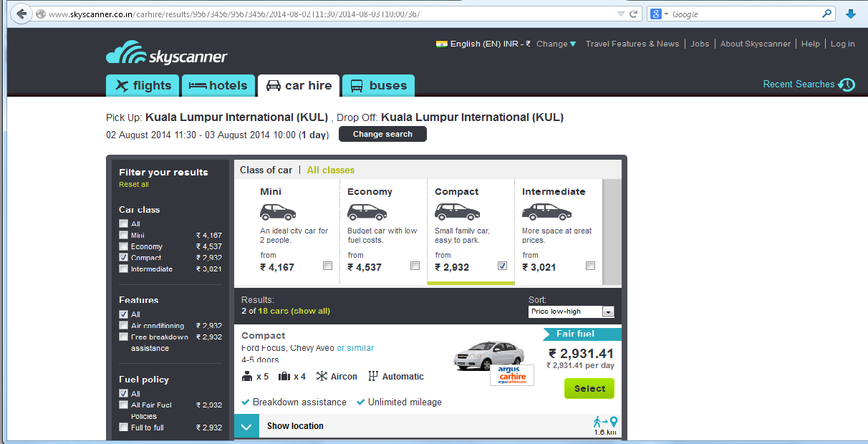Open the silver car thumbnail image
Viewport: 868px width, 444px height.
pos(488,354)
